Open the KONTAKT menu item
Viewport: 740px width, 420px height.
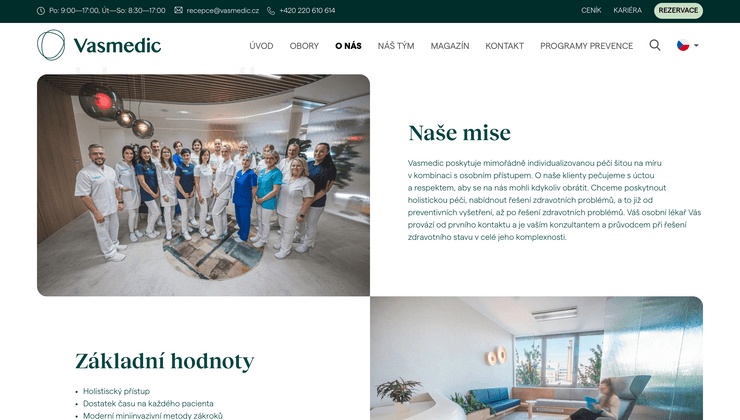pos(505,46)
